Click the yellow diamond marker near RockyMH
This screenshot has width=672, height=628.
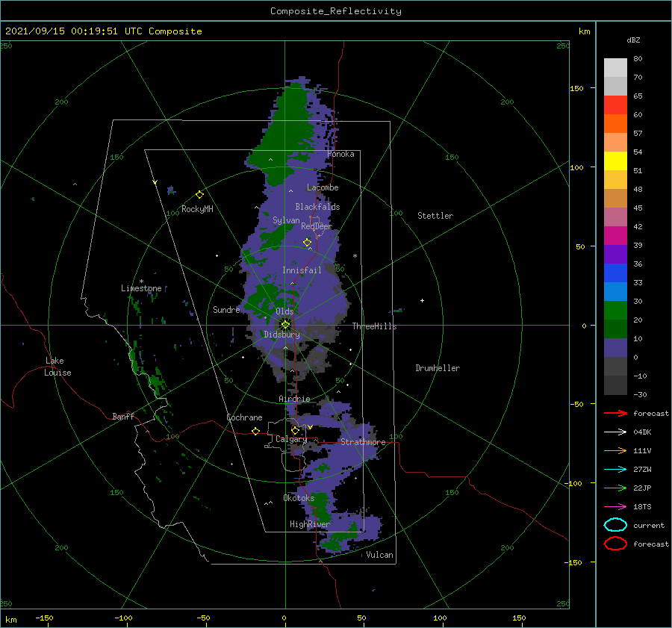click(199, 195)
